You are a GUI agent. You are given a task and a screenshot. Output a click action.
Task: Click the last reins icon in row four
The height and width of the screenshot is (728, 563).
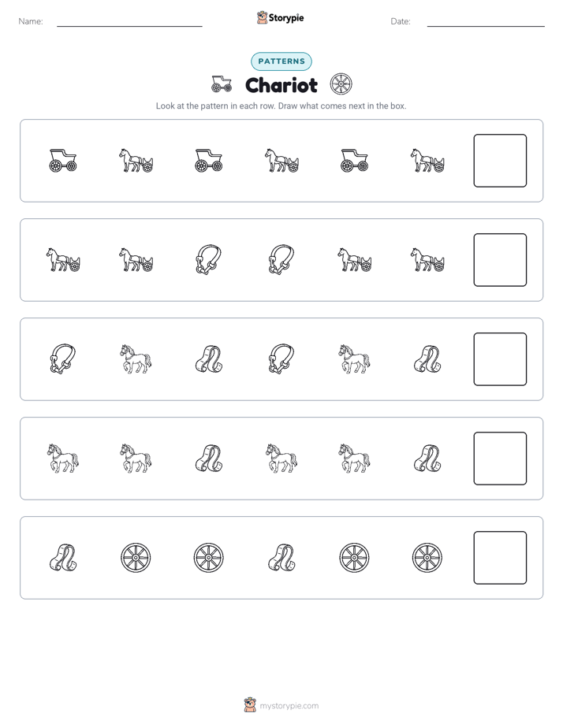427,459
